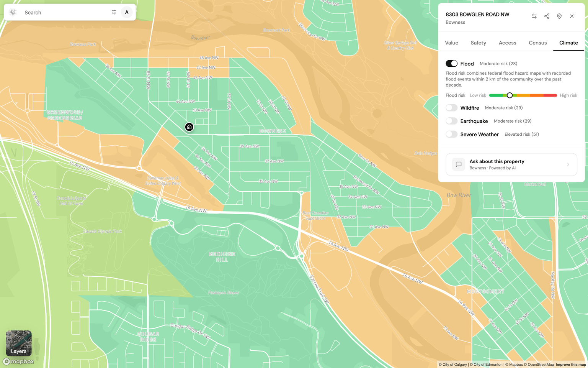Click the location pin icon in panel header

pos(559,16)
